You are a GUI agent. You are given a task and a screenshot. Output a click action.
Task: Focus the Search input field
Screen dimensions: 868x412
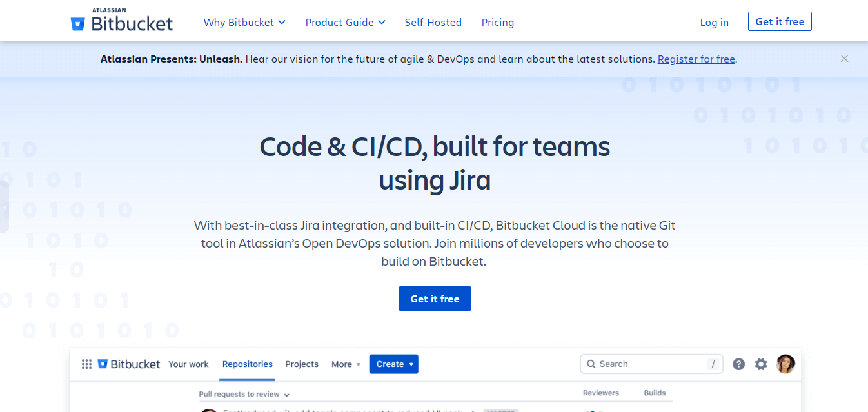(651, 364)
